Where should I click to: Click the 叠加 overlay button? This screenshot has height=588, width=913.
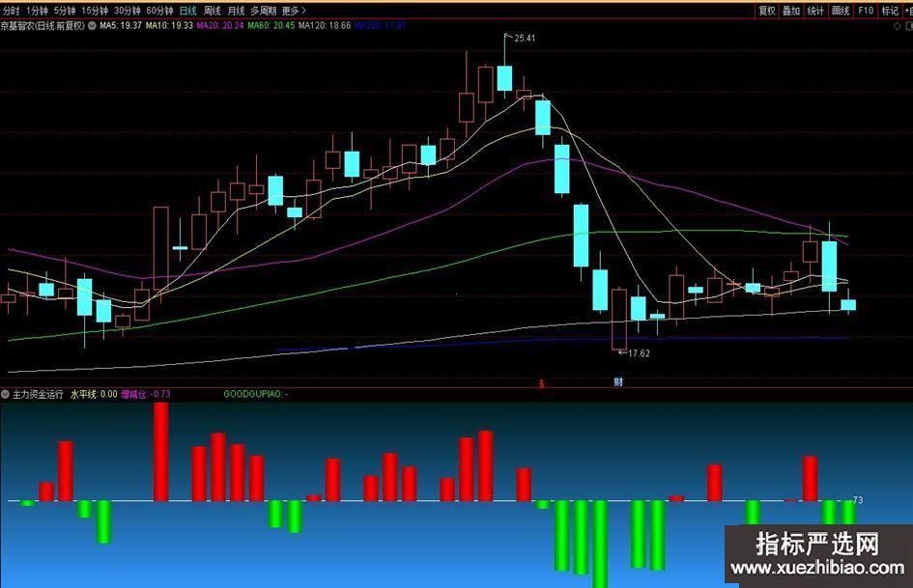pos(790,11)
